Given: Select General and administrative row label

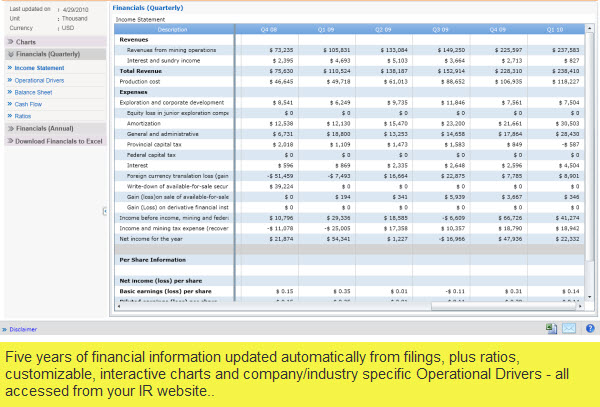Looking at the screenshot, I should tap(163, 134).
